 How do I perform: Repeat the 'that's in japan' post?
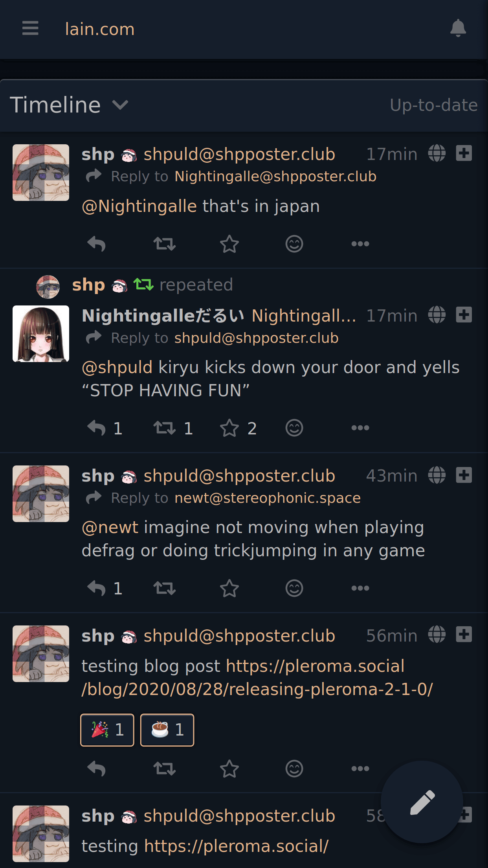tap(164, 244)
